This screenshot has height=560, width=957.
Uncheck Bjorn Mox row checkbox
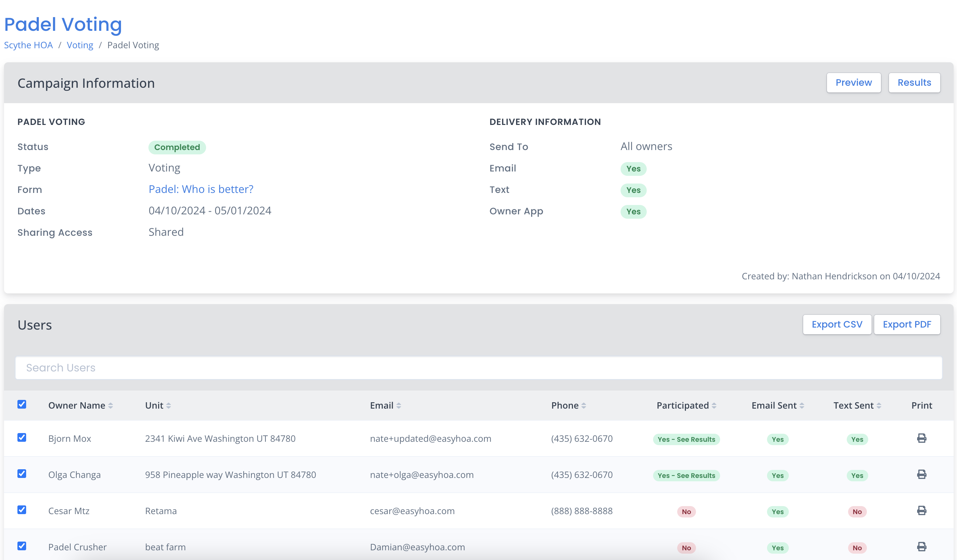coord(22,437)
